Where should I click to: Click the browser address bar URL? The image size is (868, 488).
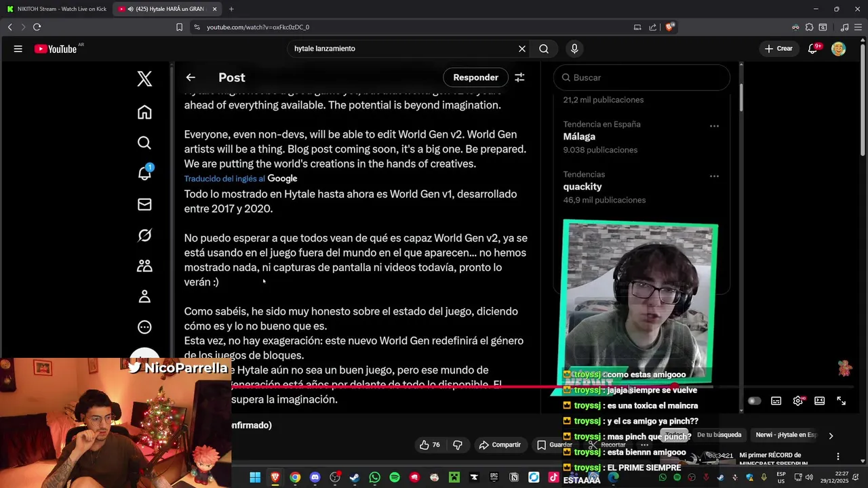coord(258,27)
